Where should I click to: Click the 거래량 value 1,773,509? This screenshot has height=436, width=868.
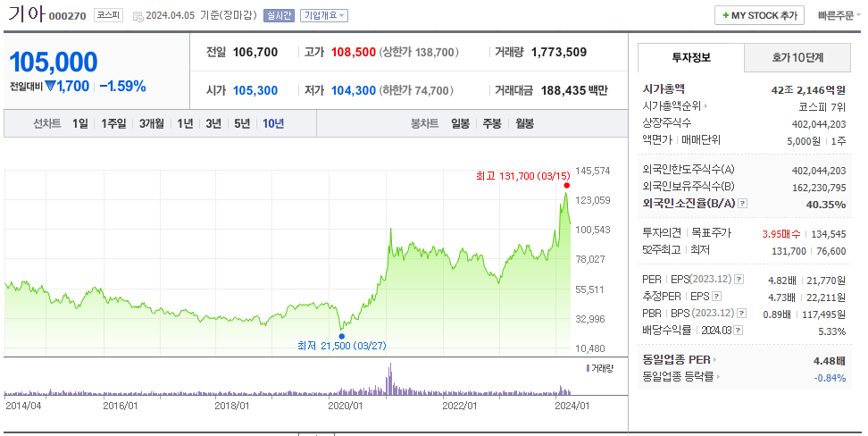point(558,52)
